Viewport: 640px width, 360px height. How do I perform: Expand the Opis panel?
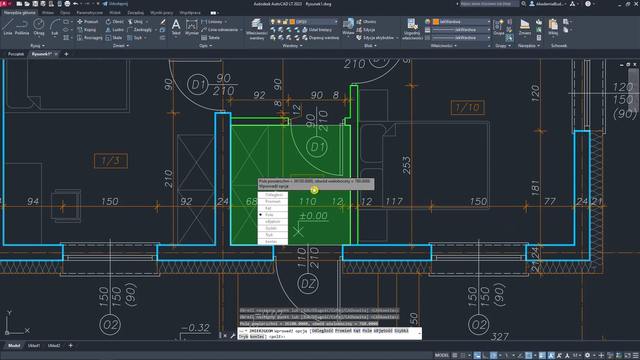[x=205, y=46]
